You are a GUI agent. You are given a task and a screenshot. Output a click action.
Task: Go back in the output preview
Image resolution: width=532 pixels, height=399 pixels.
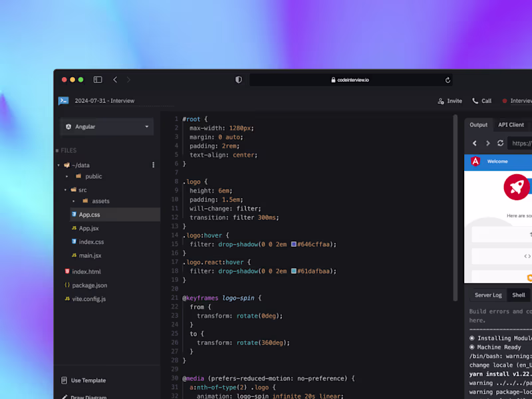pos(475,143)
